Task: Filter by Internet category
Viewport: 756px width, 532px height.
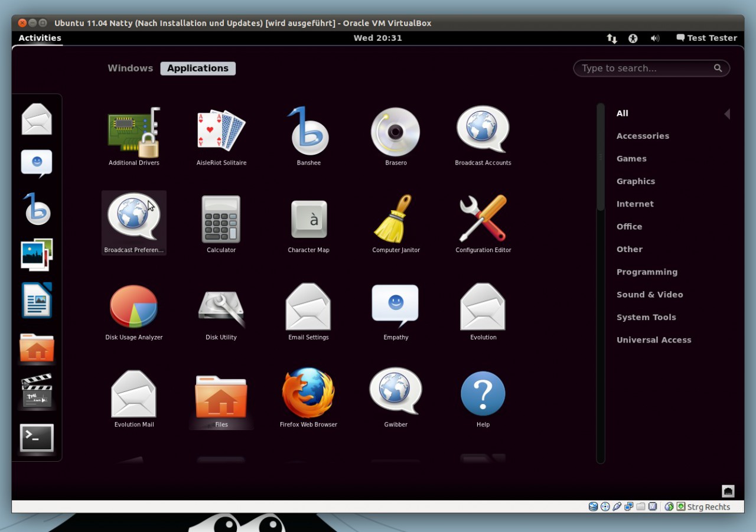Action: tap(635, 204)
